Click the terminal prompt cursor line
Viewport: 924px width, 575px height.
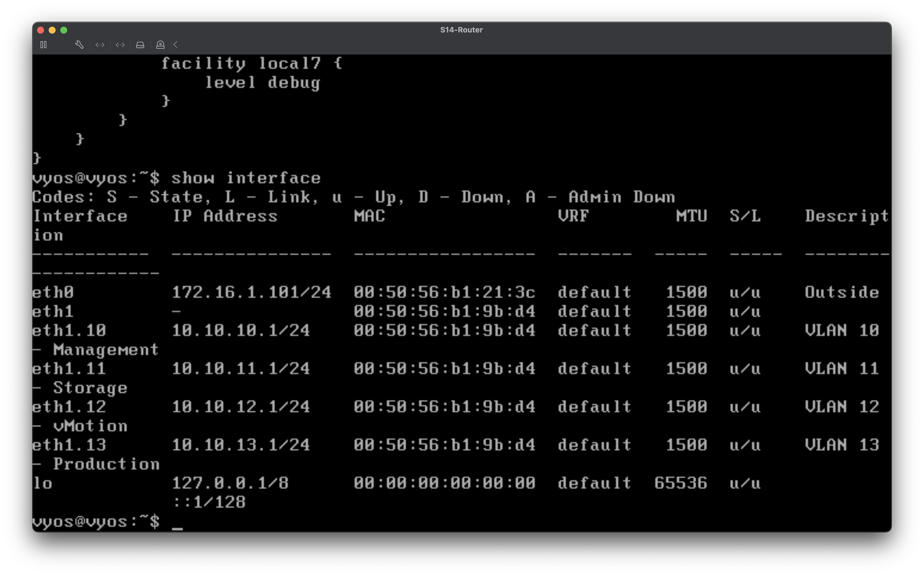point(177,522)
